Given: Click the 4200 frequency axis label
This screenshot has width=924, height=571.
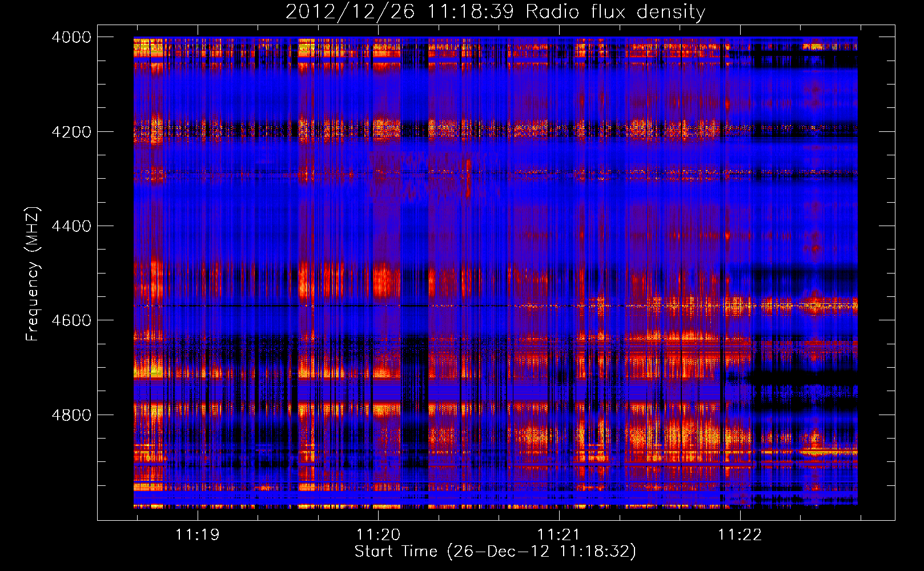Looking at the screenshot, I should click(x=71, y=131).
